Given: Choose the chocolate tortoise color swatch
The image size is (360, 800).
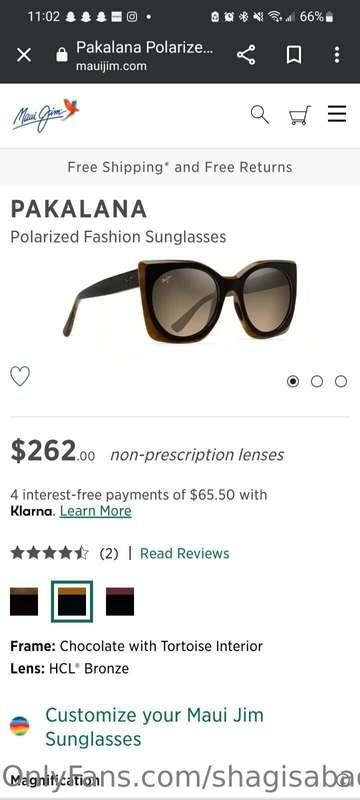Looking at the screenshot, I should (x=72, y=602).
